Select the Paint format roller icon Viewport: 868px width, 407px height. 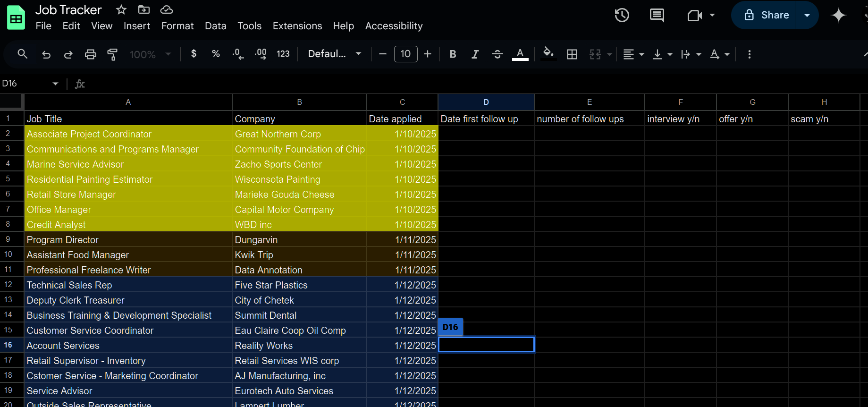coord(112,54)
